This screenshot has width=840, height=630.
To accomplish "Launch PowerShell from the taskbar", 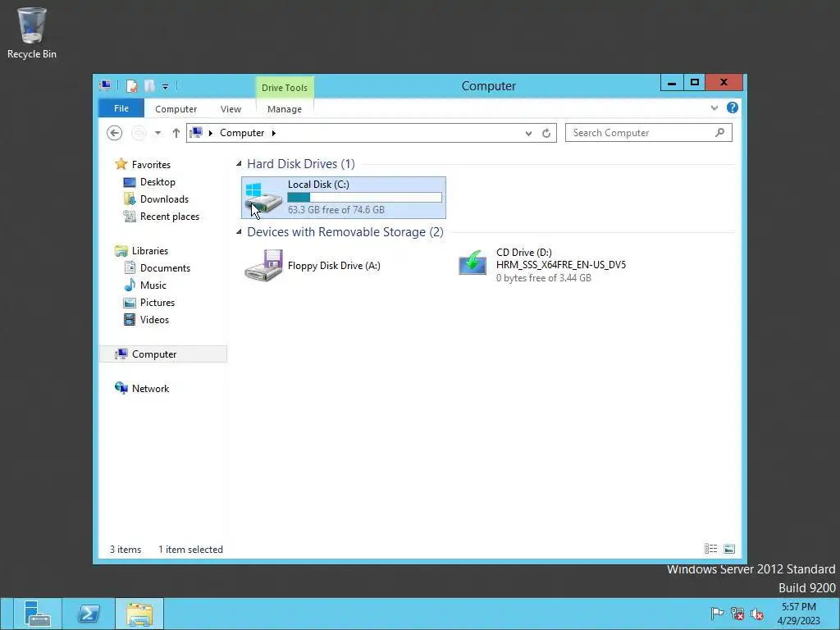I will (x=89, y=614).
